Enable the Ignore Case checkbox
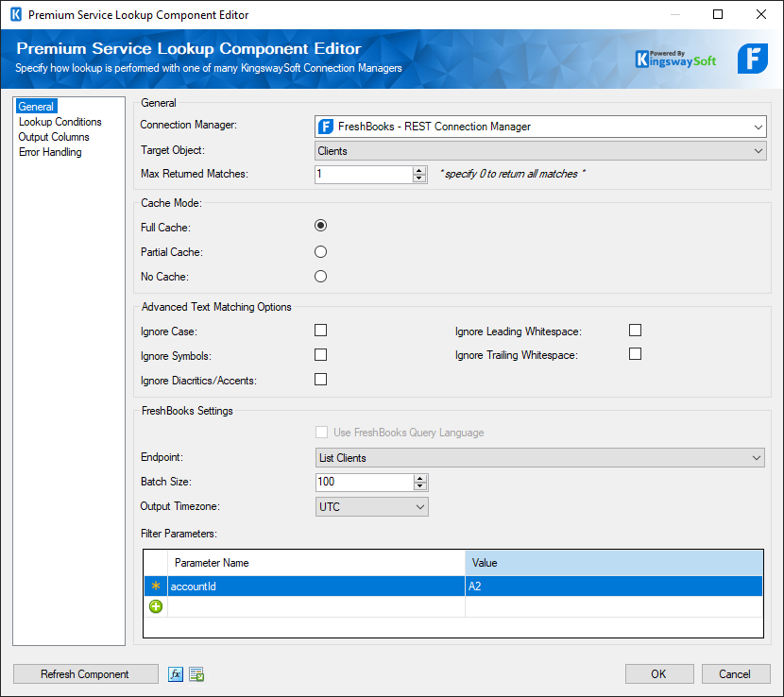This screenshot has height=697, width=784. pos(320,330)
